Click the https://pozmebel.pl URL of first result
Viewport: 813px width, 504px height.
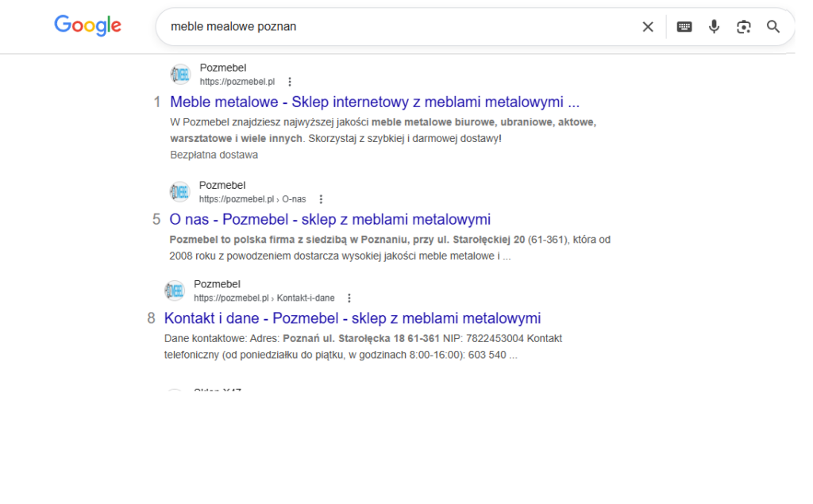click(x=237, y=82)
